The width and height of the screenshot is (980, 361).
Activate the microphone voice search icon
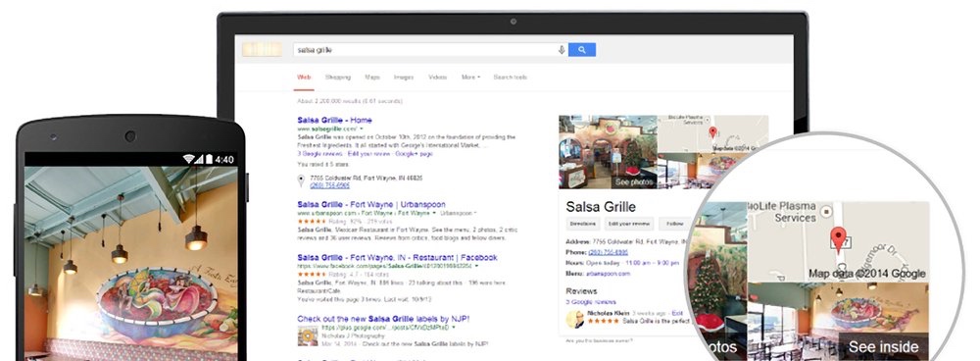click(562, 50)
